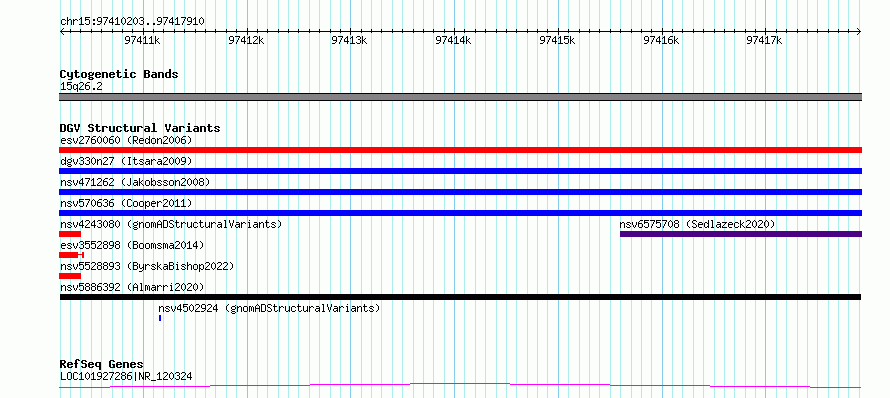
Task: Click the nsv5886392 (Almarri2020) black bar
Action: coord(460,297)
